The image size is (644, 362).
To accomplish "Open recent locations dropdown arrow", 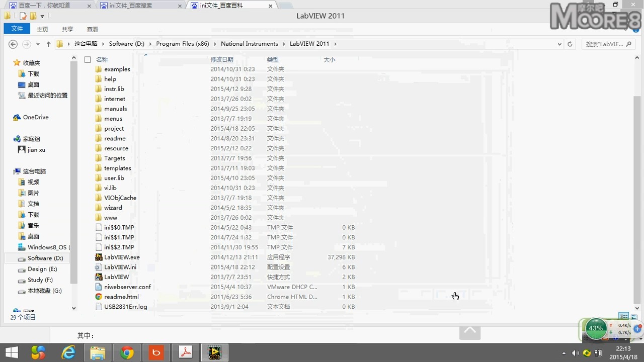I will click(x=38, y=44).
